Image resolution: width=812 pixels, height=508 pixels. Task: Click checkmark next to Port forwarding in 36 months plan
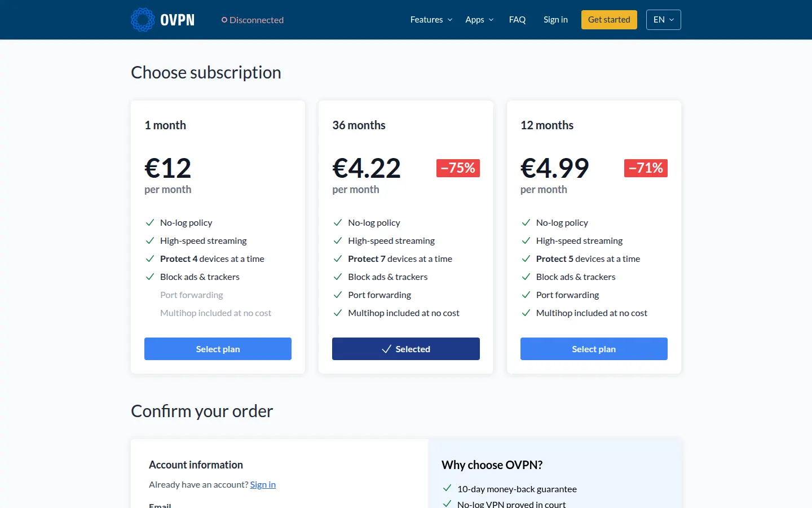[x=338, y=295]
